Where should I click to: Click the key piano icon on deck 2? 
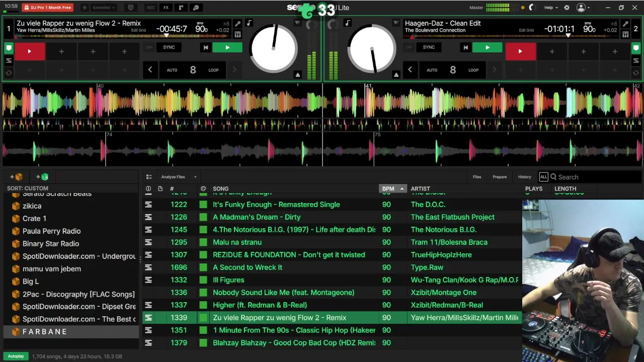[x=625, y=34]
